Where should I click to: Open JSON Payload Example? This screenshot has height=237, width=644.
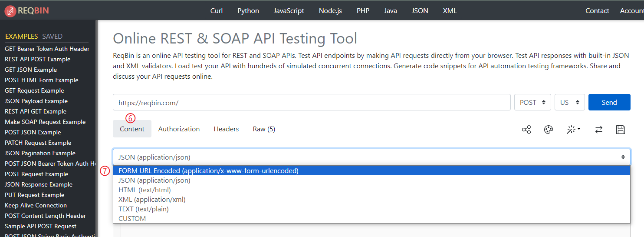[x=36, y=101]
